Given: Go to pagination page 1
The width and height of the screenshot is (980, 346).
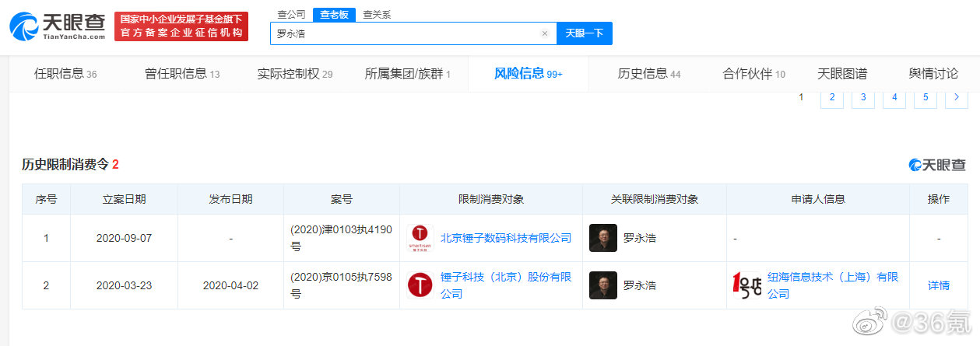Looking at the screenshot, I should point(801,97).
